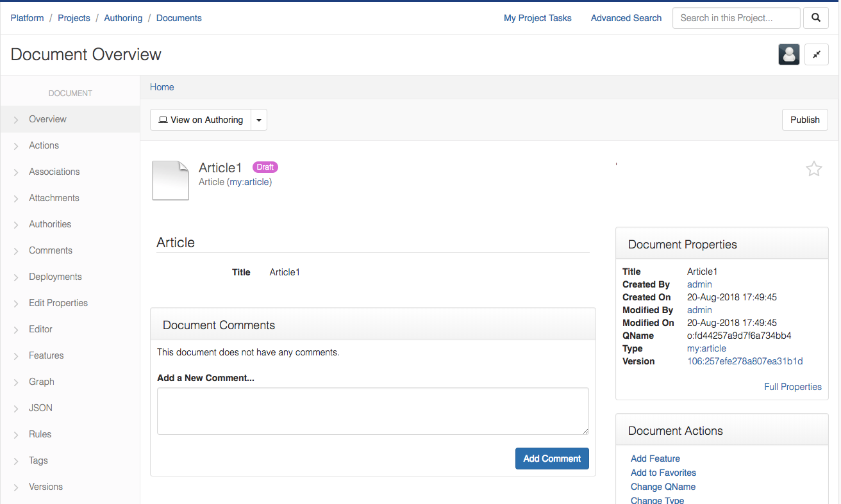The width and height of the screenshot is (841, 504).
Task: Click chevron icon beside Graph
Action: [16, 382]
